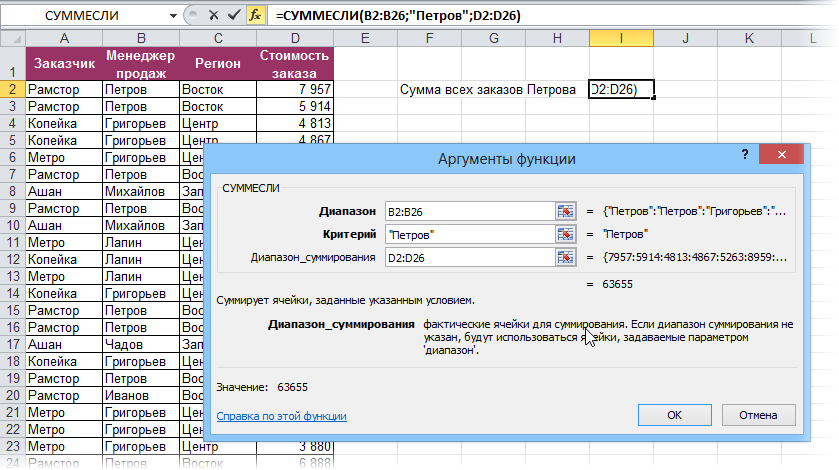Click range selector icon beside Критерий field

point(567,234)
